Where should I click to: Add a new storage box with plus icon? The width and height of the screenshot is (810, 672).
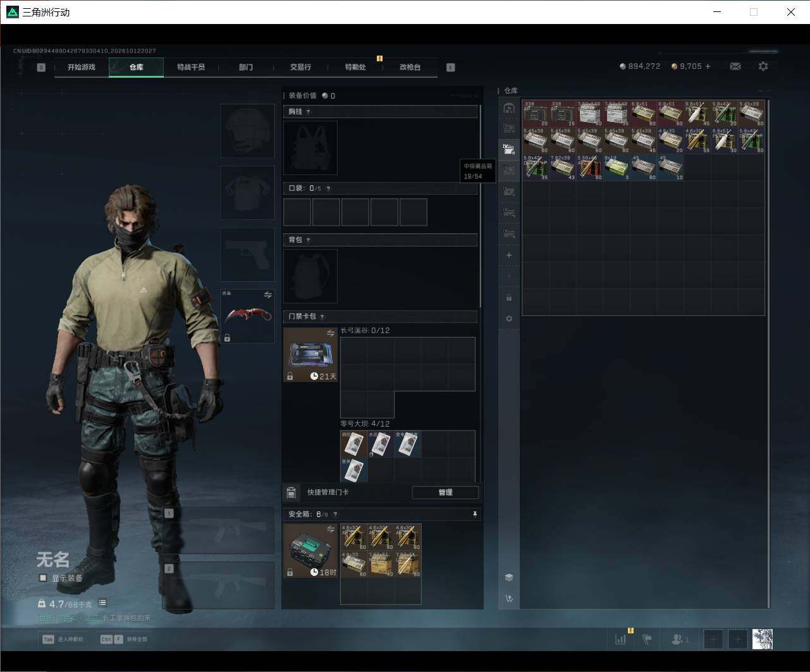tap(509, 255)
